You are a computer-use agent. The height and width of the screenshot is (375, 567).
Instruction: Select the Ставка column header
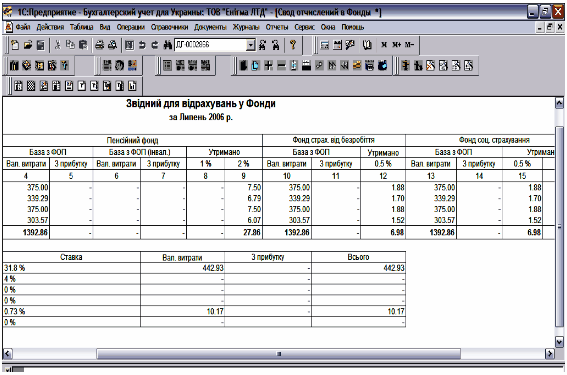[71, 257]
